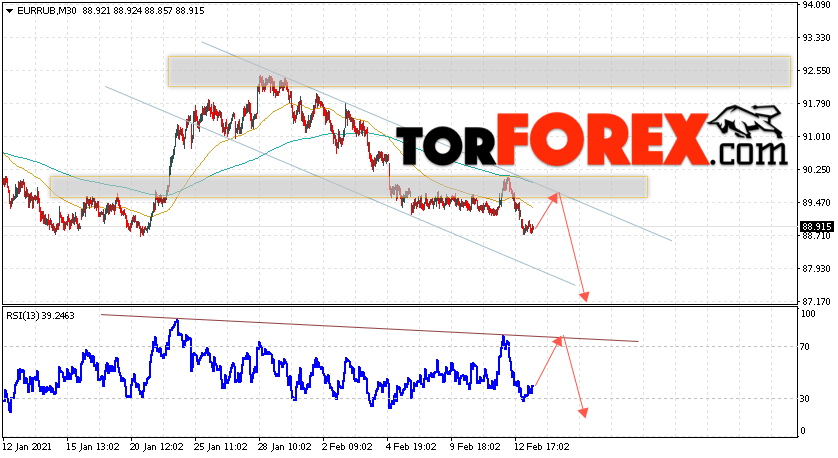This screenshot has height=458, width=838.
Task: Select the 9 Feb 18:02 time label
Action: (x=475, y=446)
